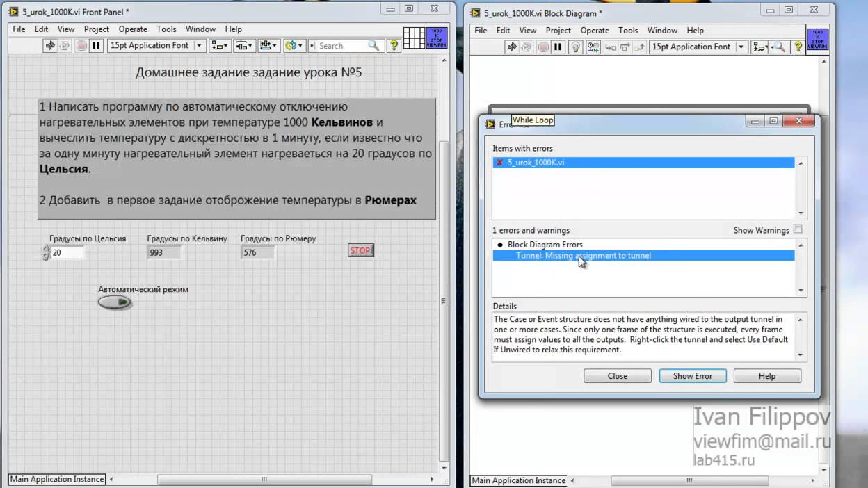Click Main Application Instance in Front Panel status bar
868x488 pixels.
click(x=57, y=479)
